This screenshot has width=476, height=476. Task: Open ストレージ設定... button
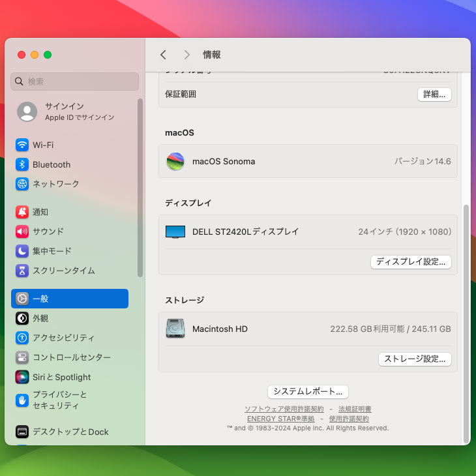click(415, 359)
